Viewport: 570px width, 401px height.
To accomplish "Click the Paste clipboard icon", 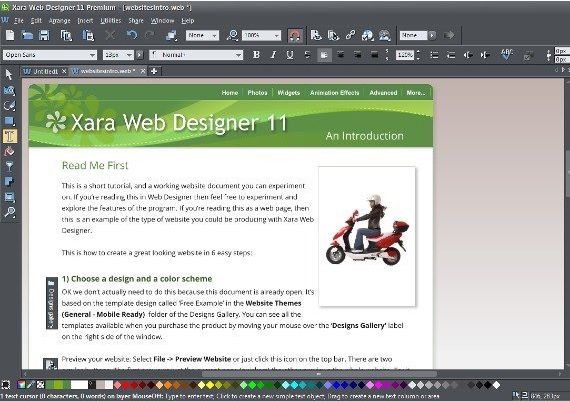I will click(x=88, y=35).
